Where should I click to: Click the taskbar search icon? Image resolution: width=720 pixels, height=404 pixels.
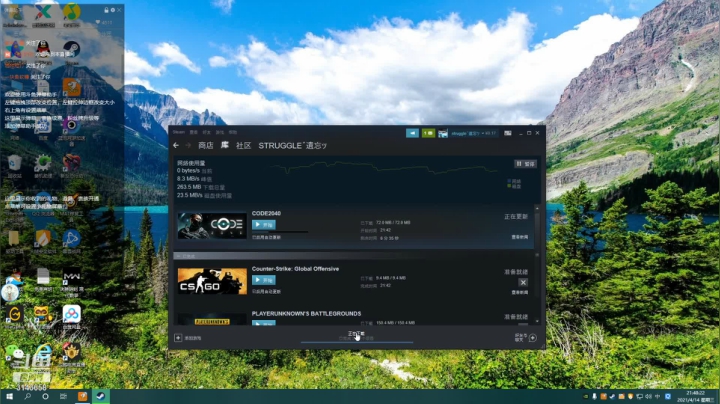(28, 396)
